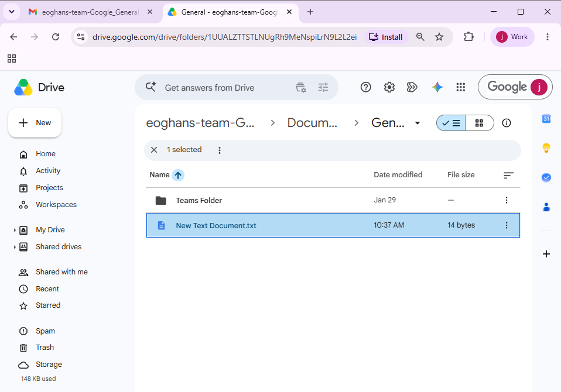Click the approvals double-chevron icon in header
Viewport: 561px width, 392px height.
point(412,87)
